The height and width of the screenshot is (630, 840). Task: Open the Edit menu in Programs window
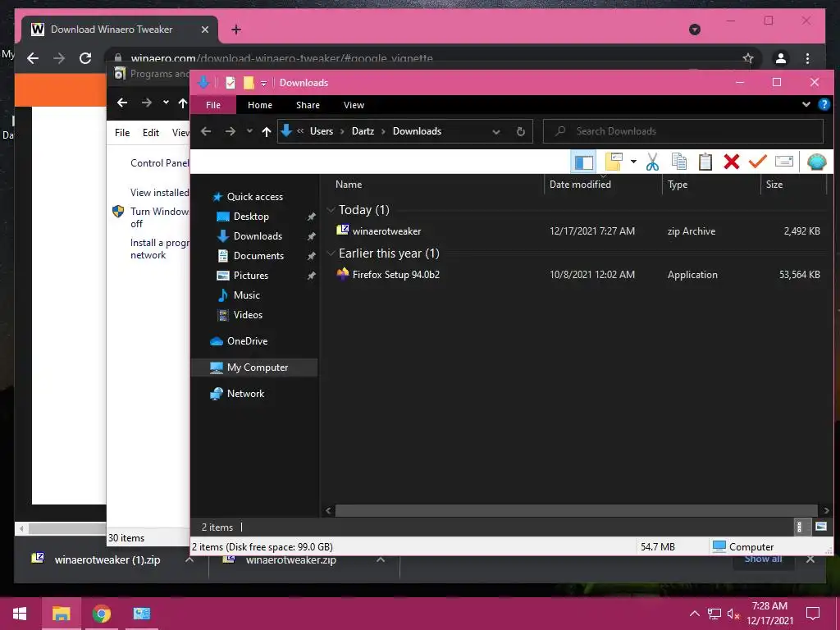tap(151, 133)
